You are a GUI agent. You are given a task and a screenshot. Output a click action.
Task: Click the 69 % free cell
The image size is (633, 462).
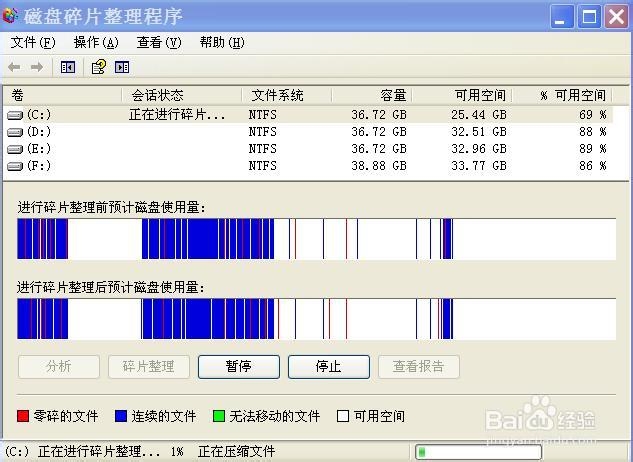coord(593,115)
